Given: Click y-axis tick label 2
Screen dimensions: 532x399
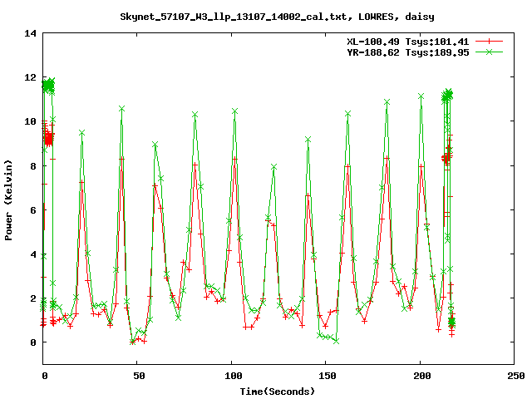Looking at the screenshot, I should pos(33,298).
